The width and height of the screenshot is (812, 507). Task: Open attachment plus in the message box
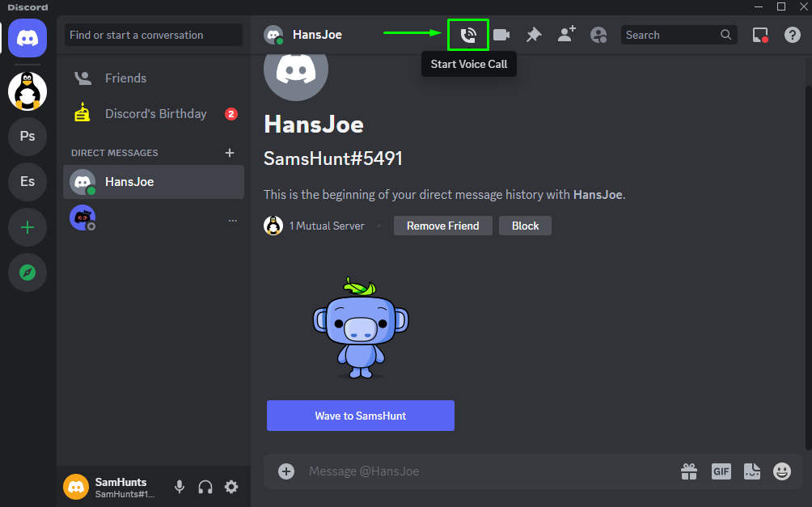coord(286,471)
